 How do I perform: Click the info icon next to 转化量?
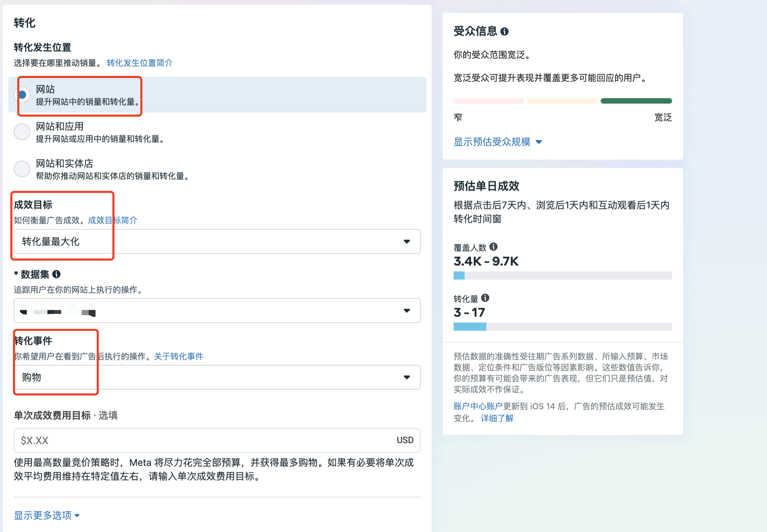(485, 298)
